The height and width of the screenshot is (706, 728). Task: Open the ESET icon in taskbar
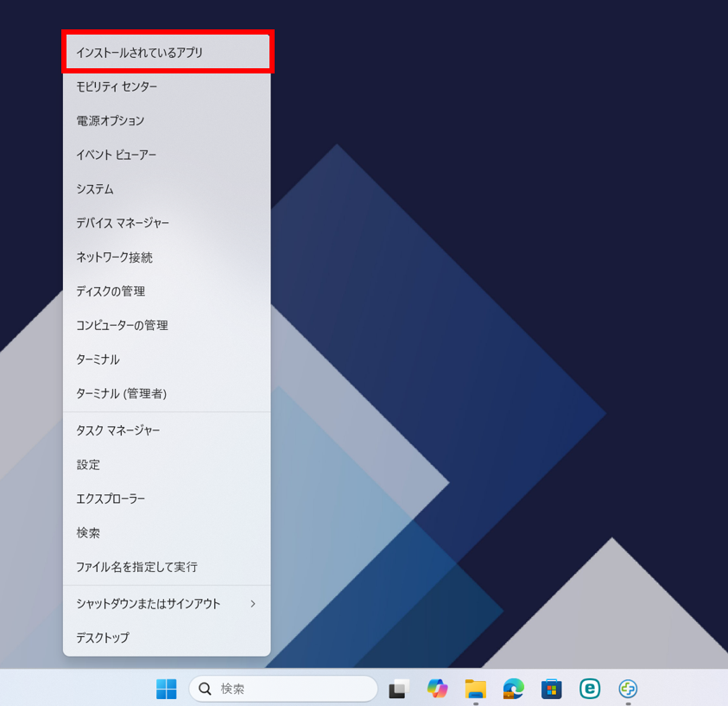(x=590, y=689)
